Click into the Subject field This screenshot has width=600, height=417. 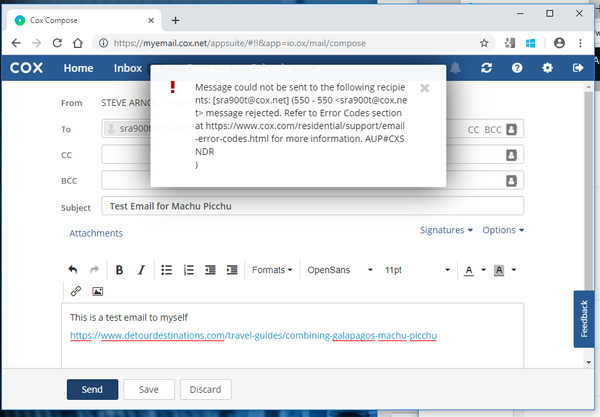(313, 206)
